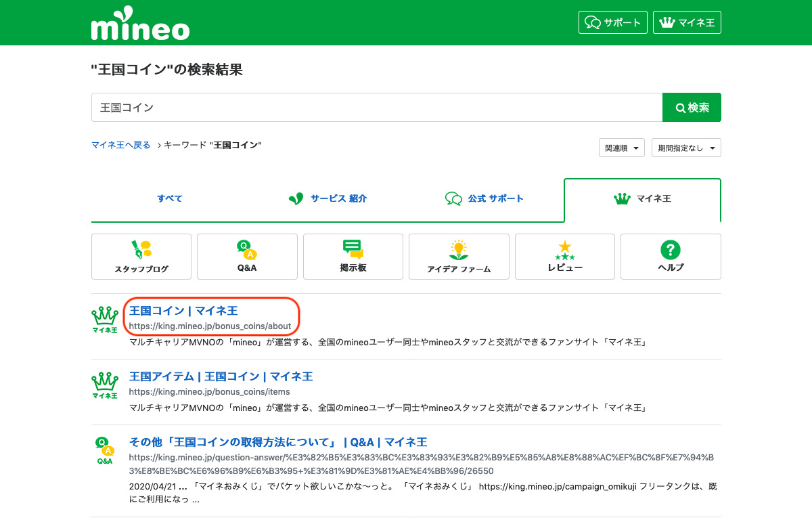Filter by スタッフブログ pen icon

141,257
